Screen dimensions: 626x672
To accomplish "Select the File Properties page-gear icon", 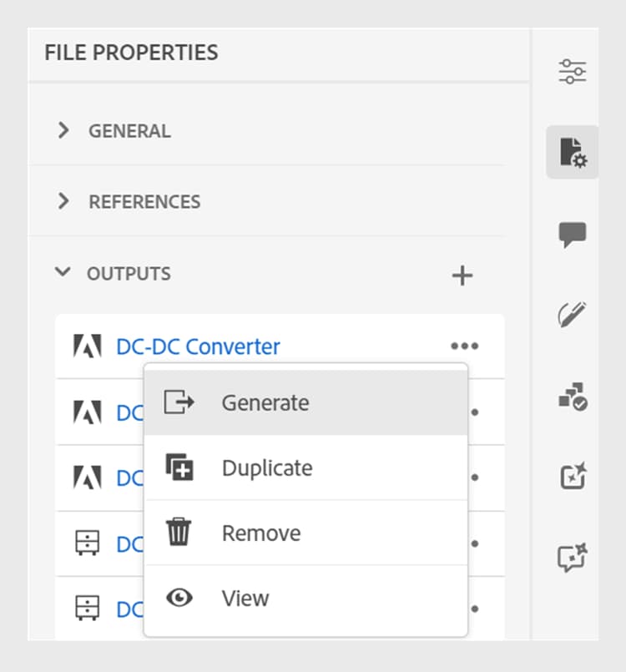I will (573, 152).
